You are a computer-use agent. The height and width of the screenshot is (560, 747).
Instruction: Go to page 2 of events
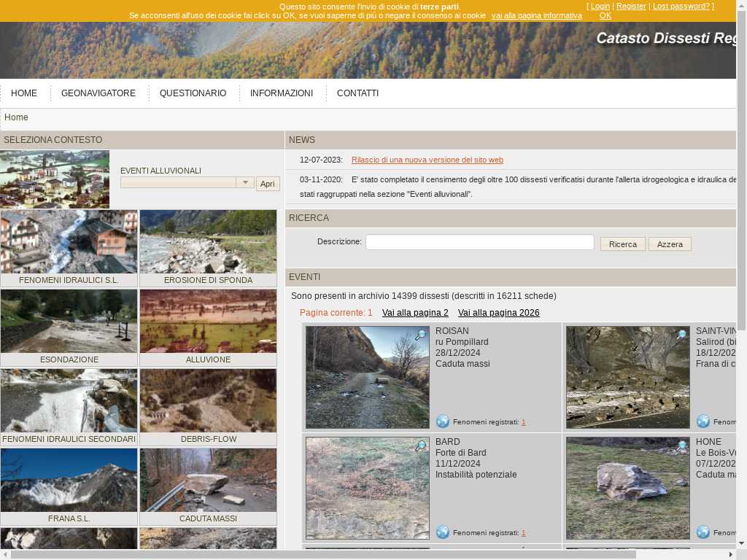point(415,313)
